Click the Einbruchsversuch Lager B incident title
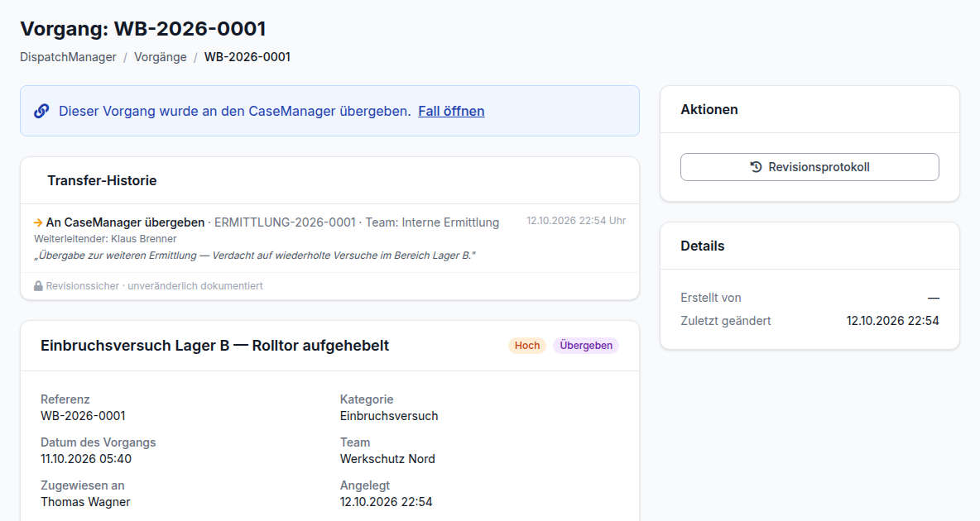 click(215, 346)
